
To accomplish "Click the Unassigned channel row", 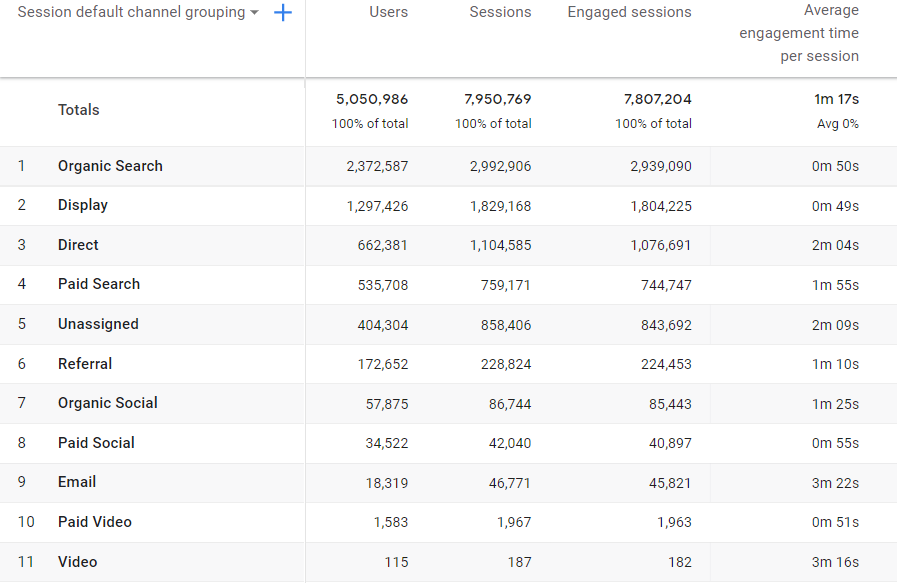I will tap(98, 324).
